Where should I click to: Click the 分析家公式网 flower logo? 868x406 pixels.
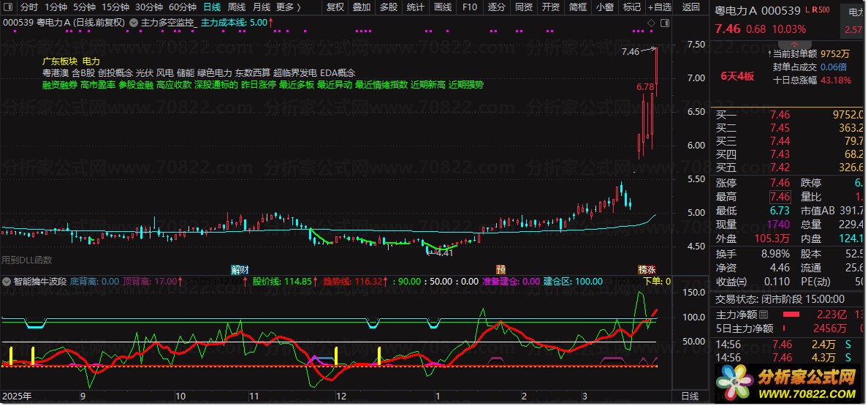(733, 382)
